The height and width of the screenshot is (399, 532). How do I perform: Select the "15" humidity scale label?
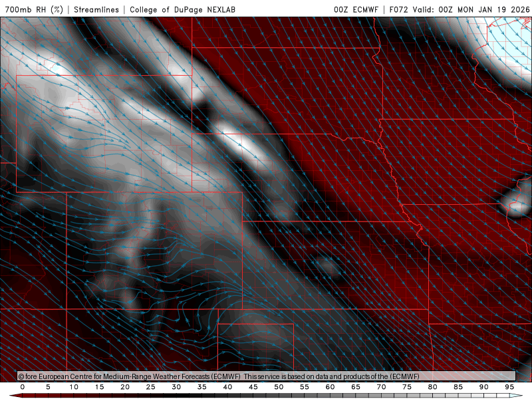[99, 387]
